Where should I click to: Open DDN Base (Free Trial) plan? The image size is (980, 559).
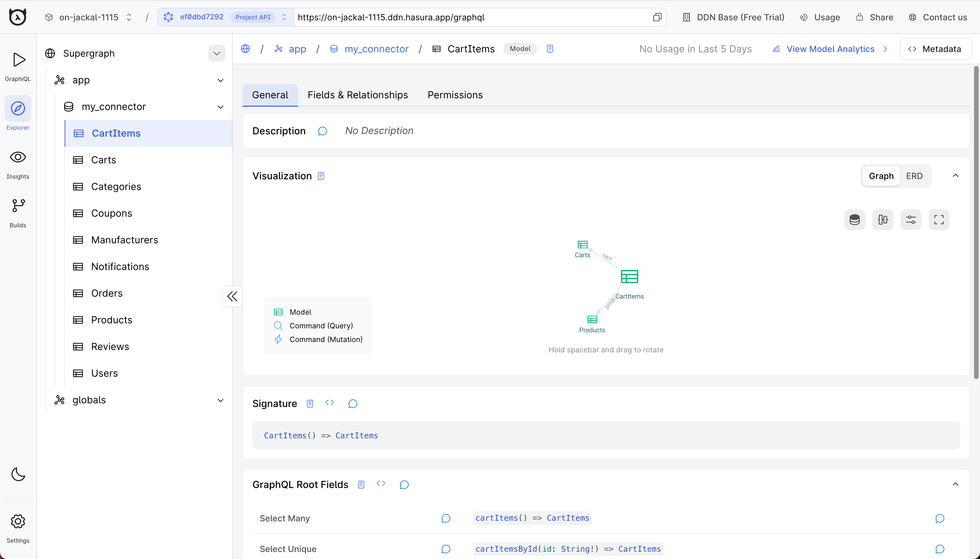733,17
